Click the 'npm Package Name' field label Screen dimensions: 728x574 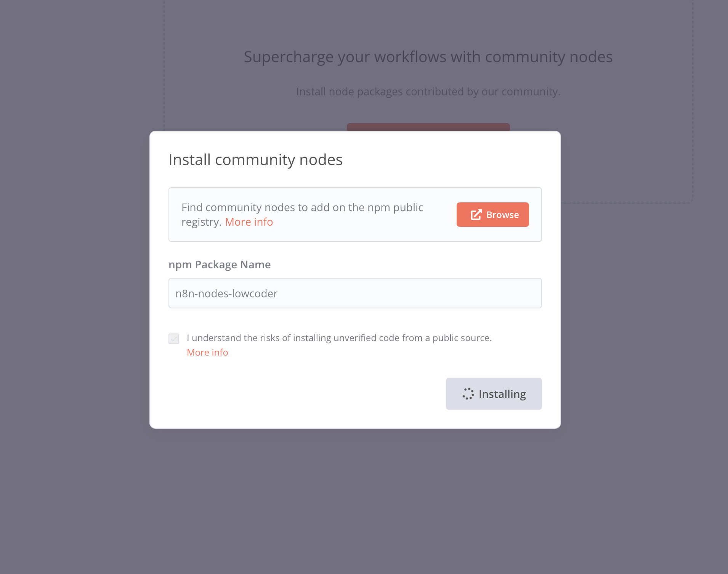(x=220, y=265)
